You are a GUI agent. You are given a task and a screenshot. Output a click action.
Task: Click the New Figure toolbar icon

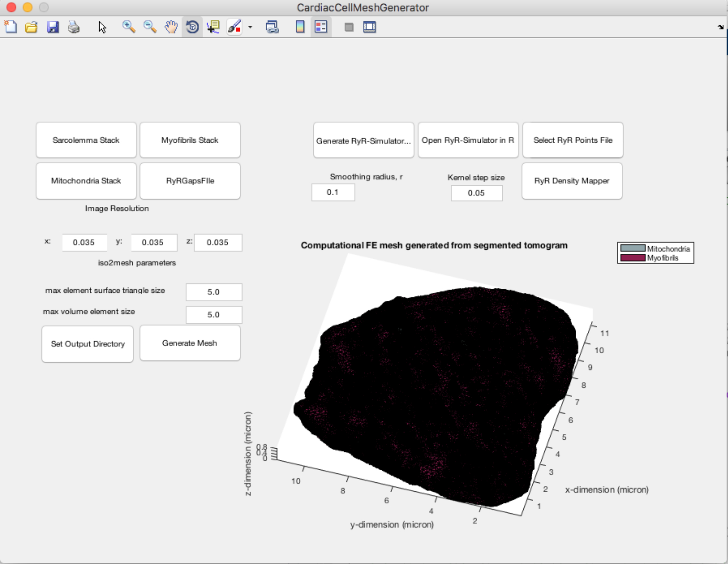tap(11, 27)
